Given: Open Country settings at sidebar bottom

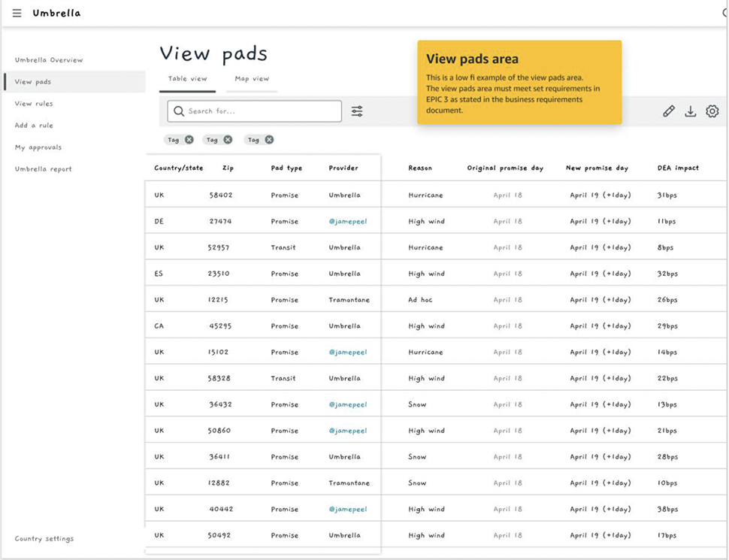Looking at the screenshot, I should pyautogui.click(x=44, y=539).
